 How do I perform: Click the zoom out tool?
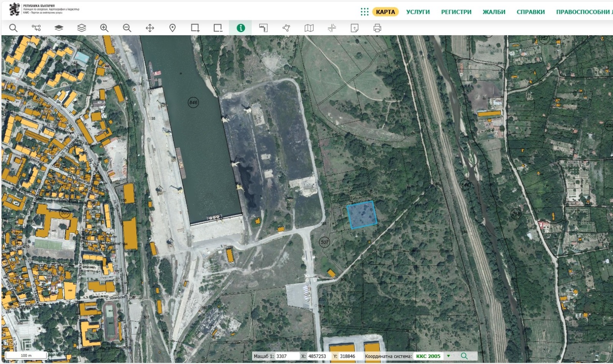click(127, 28)
